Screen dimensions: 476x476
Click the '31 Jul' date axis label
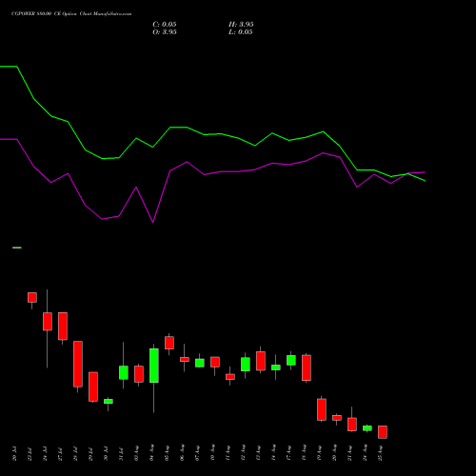click(x=121, y=453)
